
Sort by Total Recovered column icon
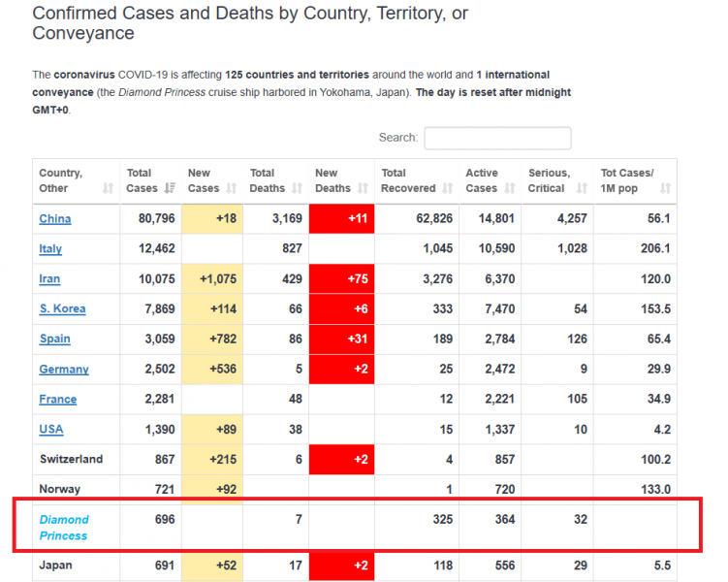(447, 188)
